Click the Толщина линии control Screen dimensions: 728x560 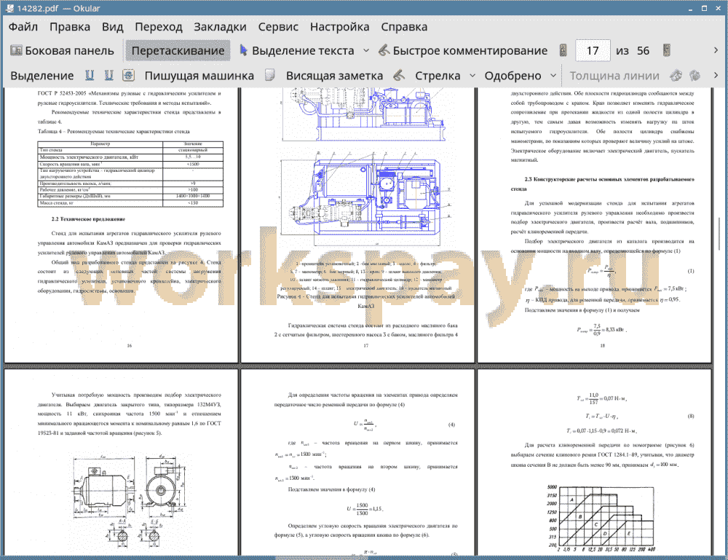(614, 76)
